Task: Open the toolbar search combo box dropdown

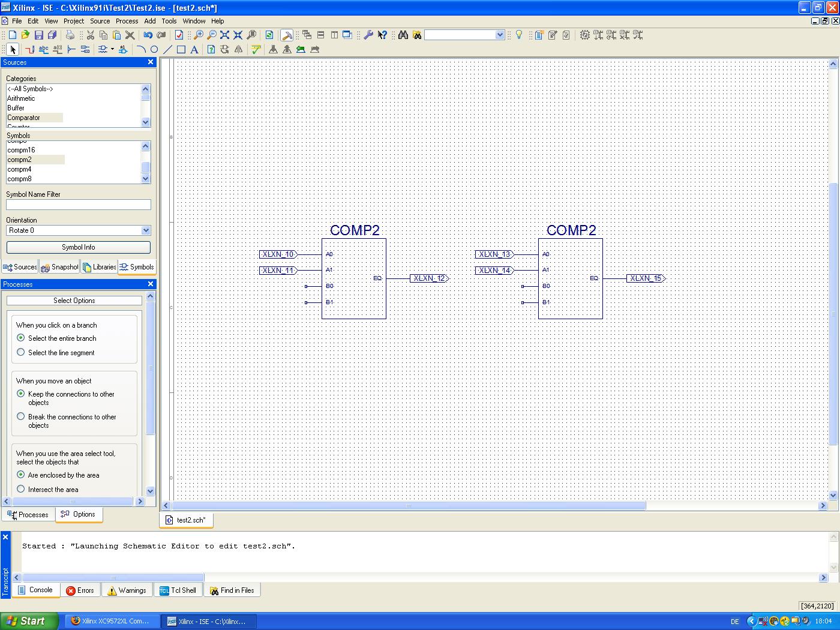Action: pos(500,35)
